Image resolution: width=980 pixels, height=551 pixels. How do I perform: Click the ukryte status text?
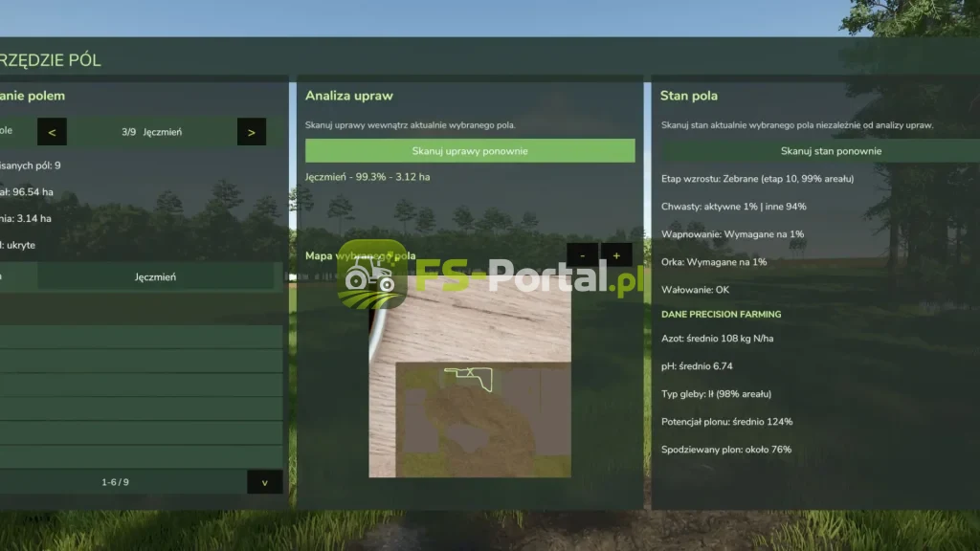point(21,245)
